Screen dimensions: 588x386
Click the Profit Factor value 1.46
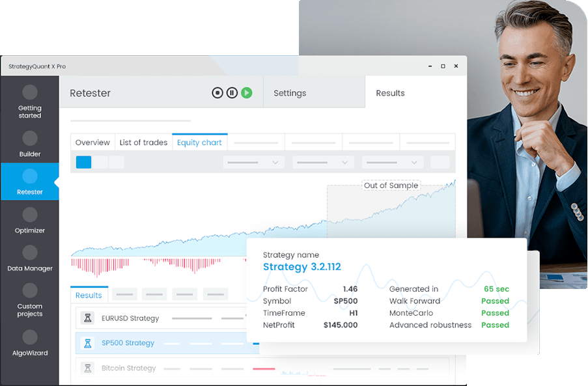pyautogui.click(x=350, y=289)
